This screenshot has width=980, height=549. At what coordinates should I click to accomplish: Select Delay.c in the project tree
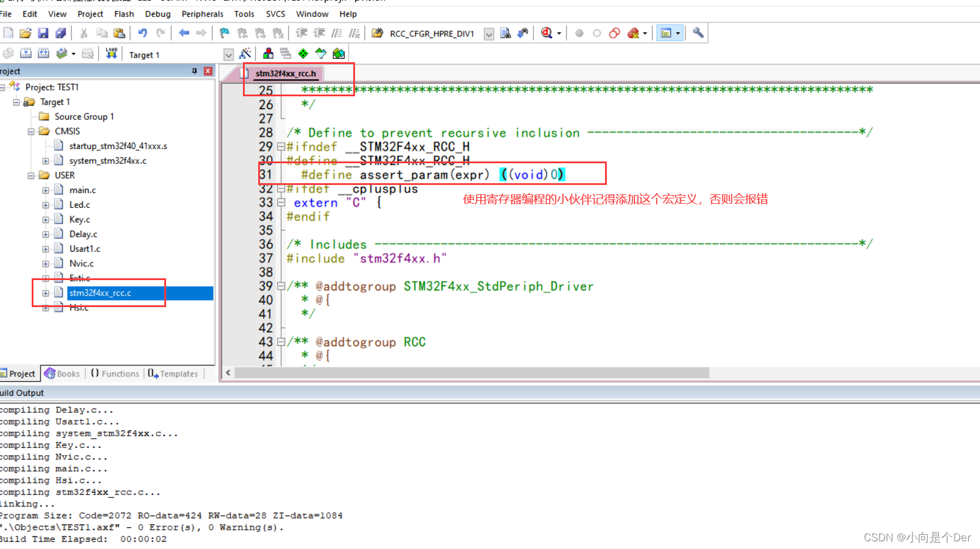pyautogui.click(x=83, y=234)
